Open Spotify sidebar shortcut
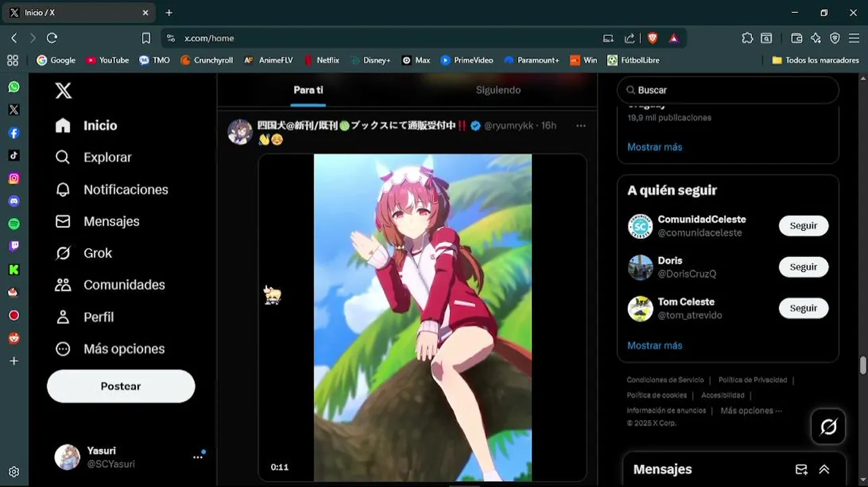This screenshot has height=487, width=868. point(14,224)
